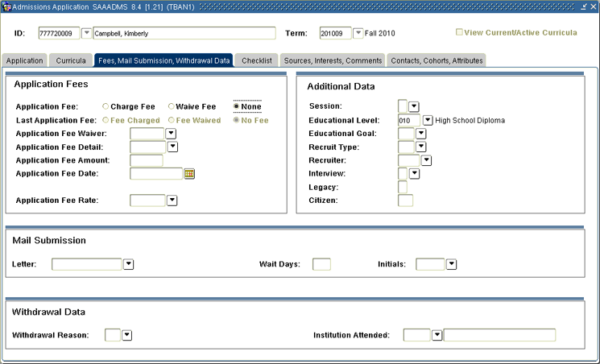Open the Withdrawal Reason dropdown
Image resolution: width=600 pixels, height=364 pixels.
pyautogui.click(x=126, y=335)
